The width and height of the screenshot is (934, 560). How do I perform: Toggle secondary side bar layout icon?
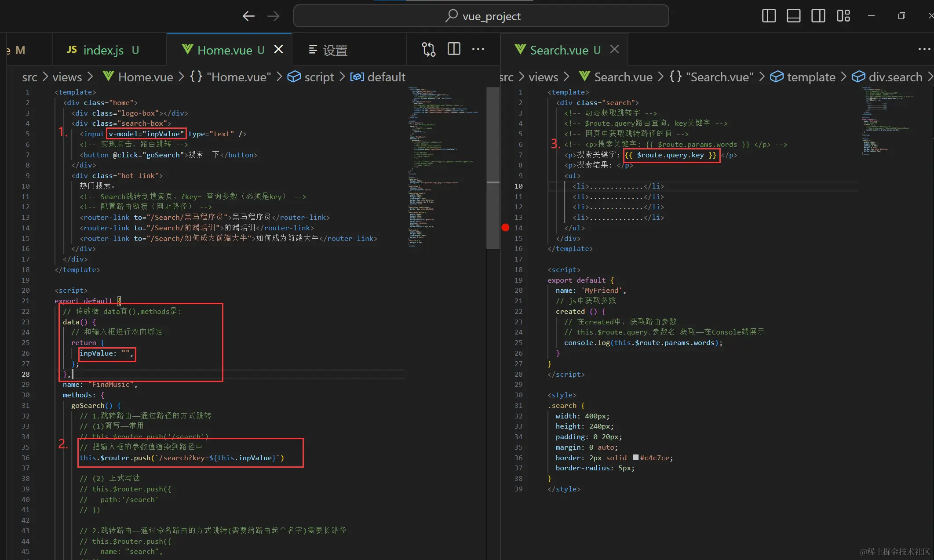point(818,16)
